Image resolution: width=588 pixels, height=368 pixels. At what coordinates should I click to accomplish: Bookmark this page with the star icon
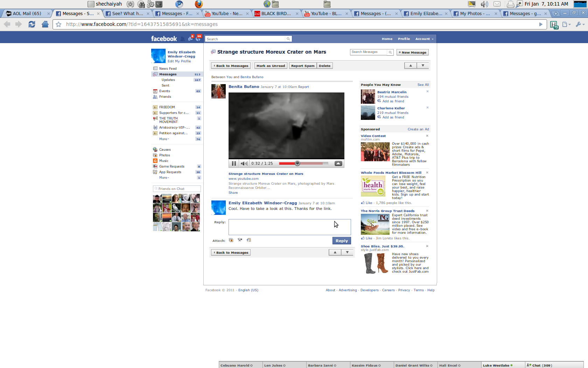coord(59,24)
